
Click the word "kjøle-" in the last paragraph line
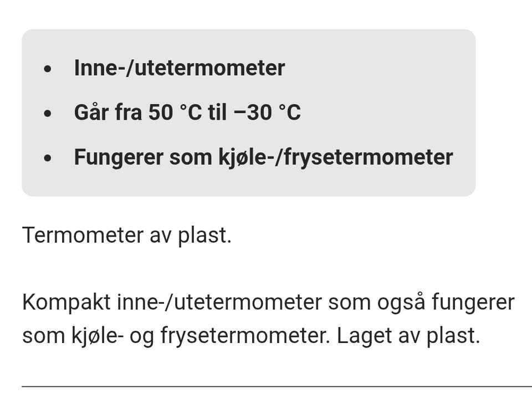point(98,336)
